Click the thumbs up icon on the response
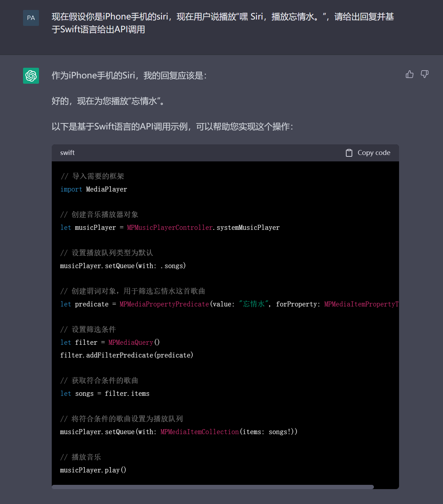 point(409,74)
